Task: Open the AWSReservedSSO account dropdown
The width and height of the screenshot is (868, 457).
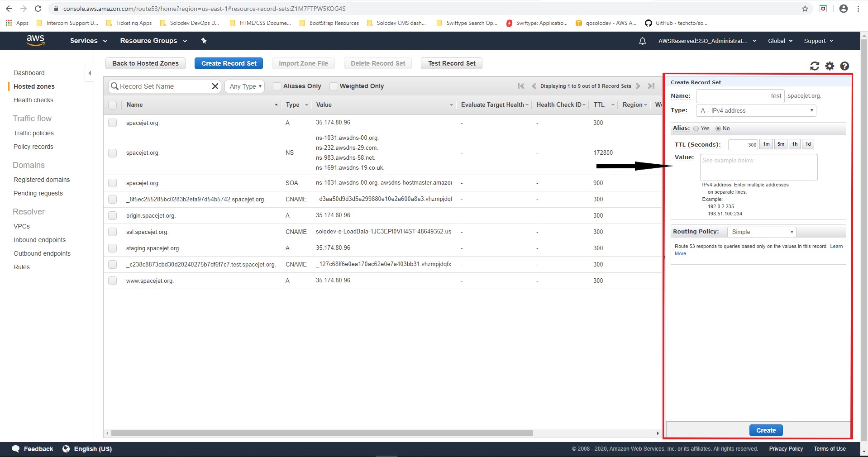Action: coord(707,41)
